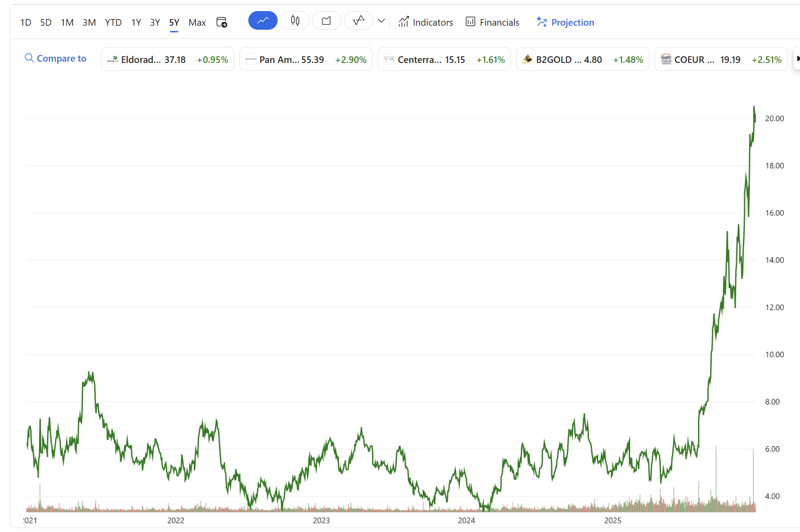
Task: Click the 12.00 price axis label
Action: (x=774, y=308)
